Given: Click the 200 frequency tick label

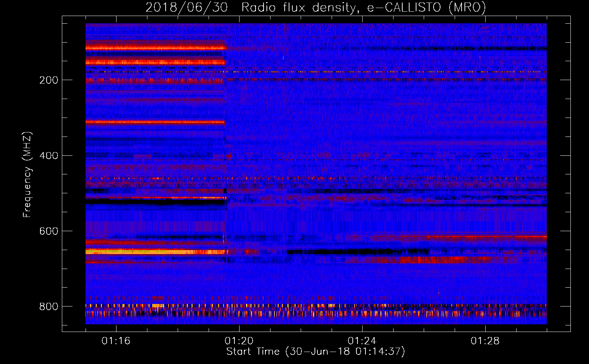Looking at the screenshot, I should 49,80.
